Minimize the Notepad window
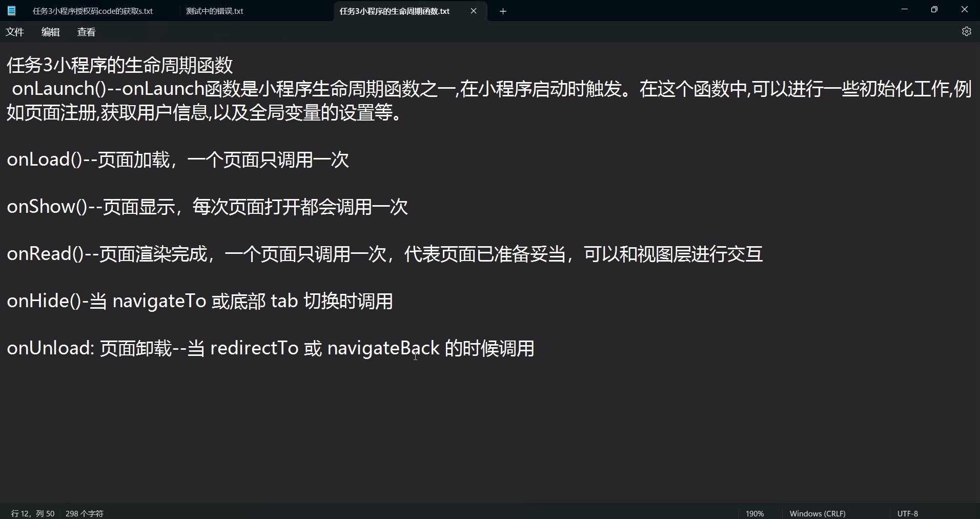This screenshot has height=519, width=980. point(904,9)
